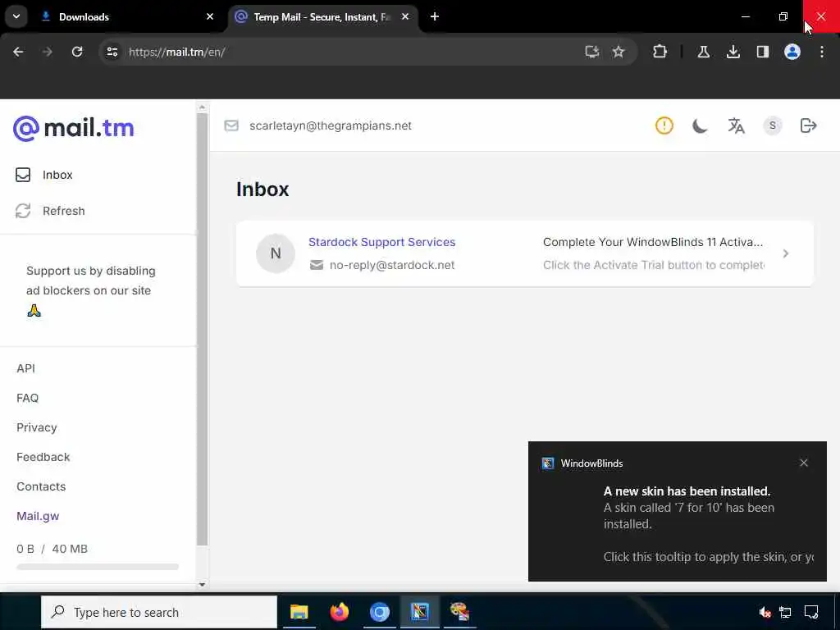Open the paint palette taskbar app
840x630 pixels.
click(459, 612)
